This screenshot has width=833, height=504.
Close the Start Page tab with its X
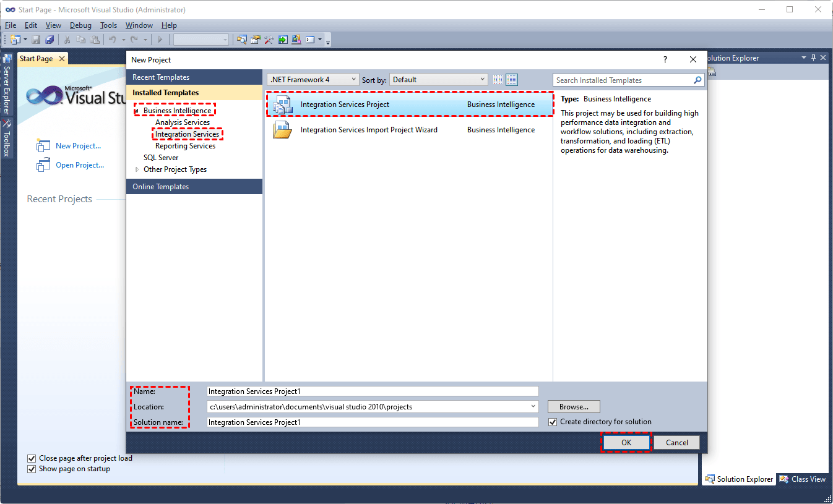coord(61,59)
